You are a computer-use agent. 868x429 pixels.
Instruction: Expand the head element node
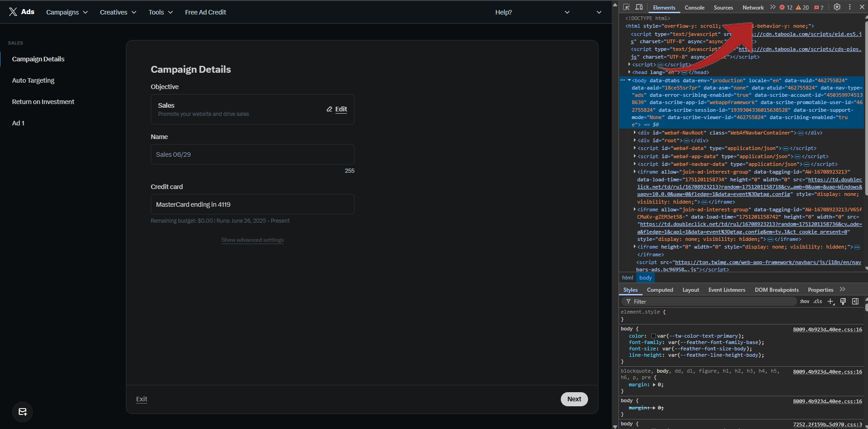point(629,72)
